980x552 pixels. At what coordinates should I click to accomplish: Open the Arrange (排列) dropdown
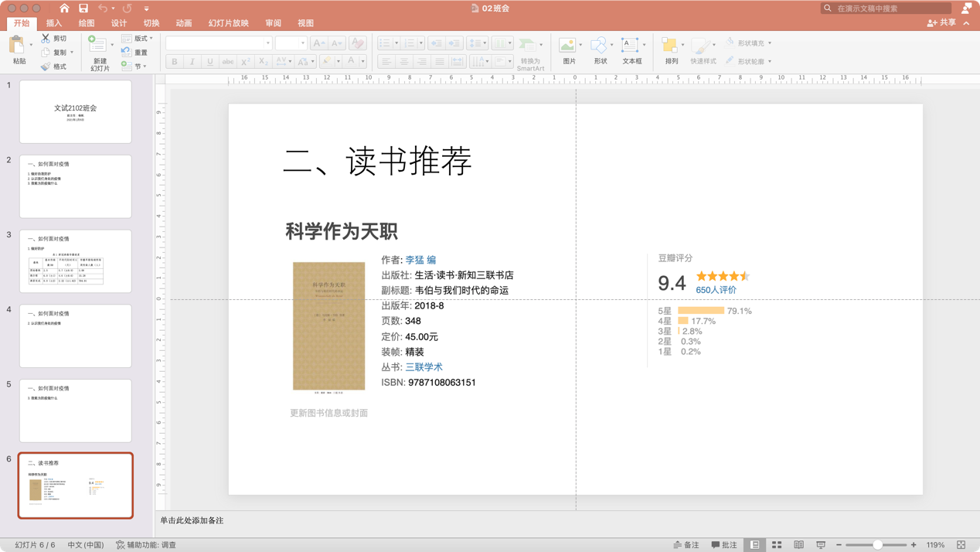[671, 48]
